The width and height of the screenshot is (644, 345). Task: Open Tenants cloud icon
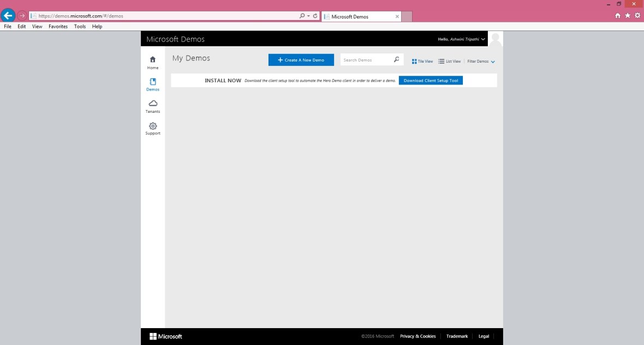point(153,104)
